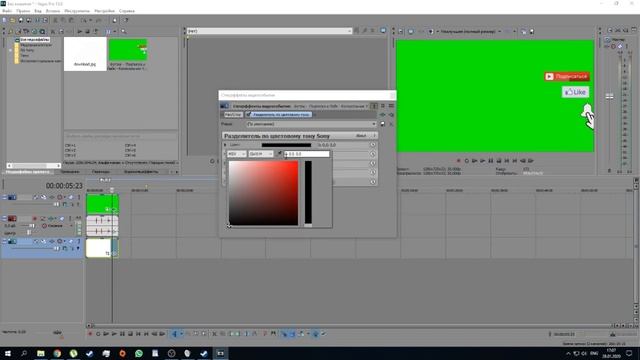Click the color value text field in picker
Image resolution: width=640 pixels, height=360 pixels.
point(307,154)
